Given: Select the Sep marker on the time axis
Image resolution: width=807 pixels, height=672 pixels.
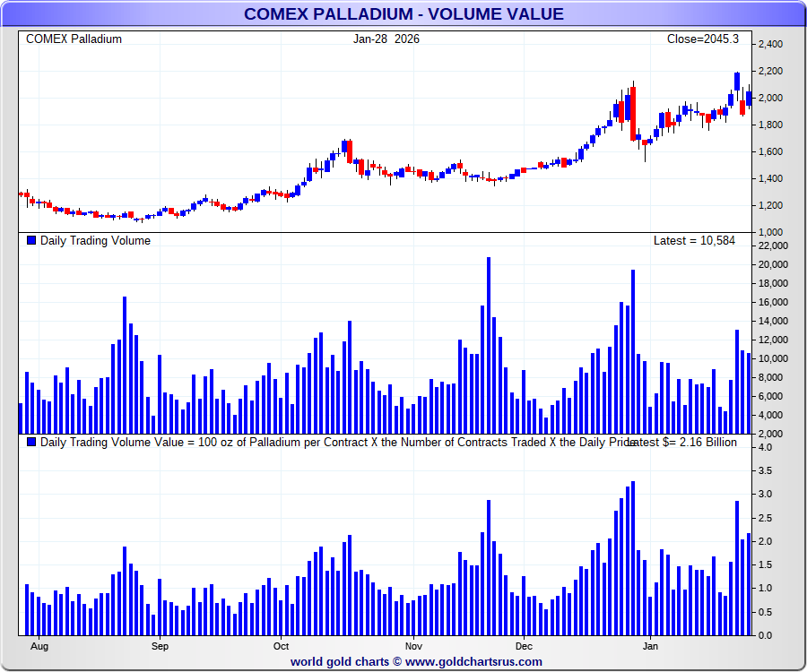Looking at the screenshot, I should click(x=160, y=645).
